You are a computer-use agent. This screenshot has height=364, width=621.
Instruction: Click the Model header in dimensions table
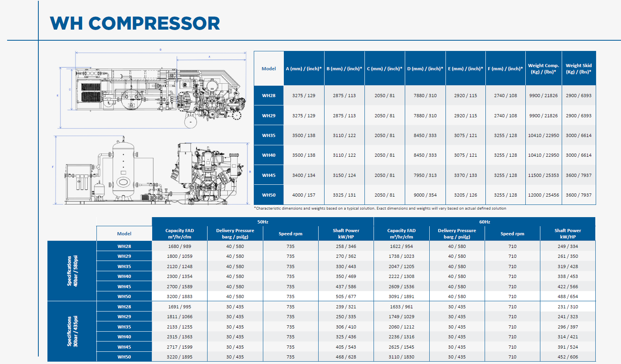coord(269,69)
